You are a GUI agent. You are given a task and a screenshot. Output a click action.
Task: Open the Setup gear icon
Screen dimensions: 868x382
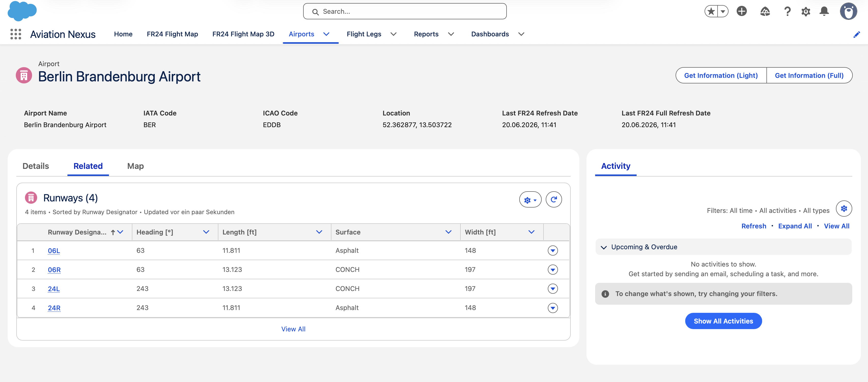click(x=806, y=11)
